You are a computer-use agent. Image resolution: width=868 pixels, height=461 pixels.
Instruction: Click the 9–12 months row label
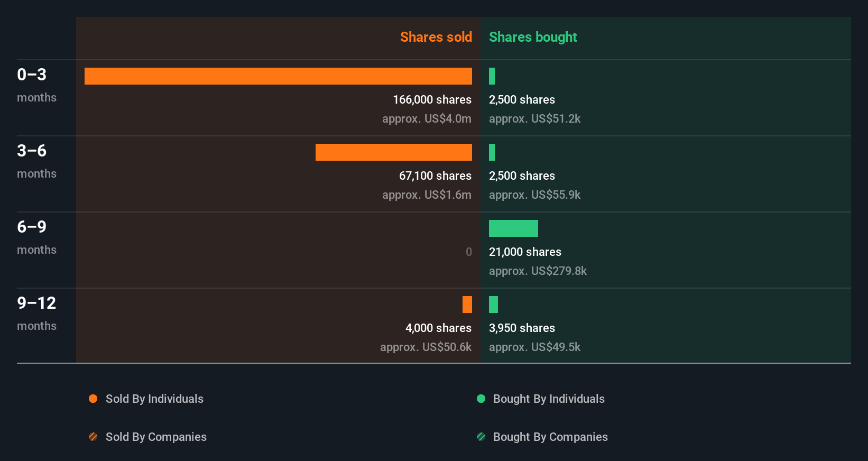click(x=36, y=314)
